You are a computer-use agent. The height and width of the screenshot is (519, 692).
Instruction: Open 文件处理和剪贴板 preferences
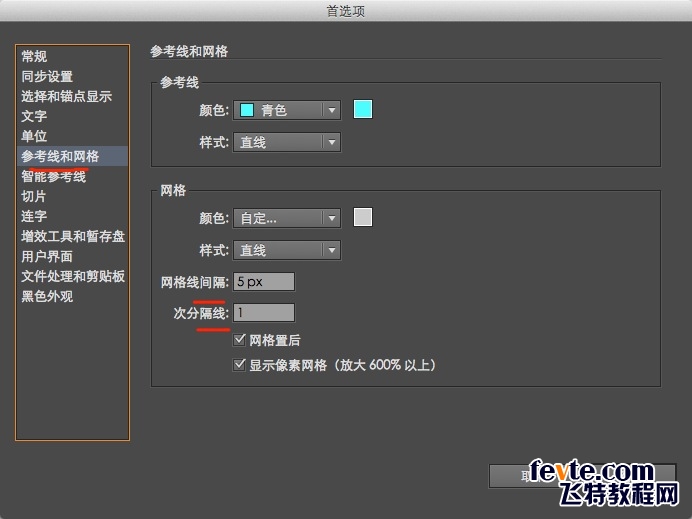(x=73, y=277)
